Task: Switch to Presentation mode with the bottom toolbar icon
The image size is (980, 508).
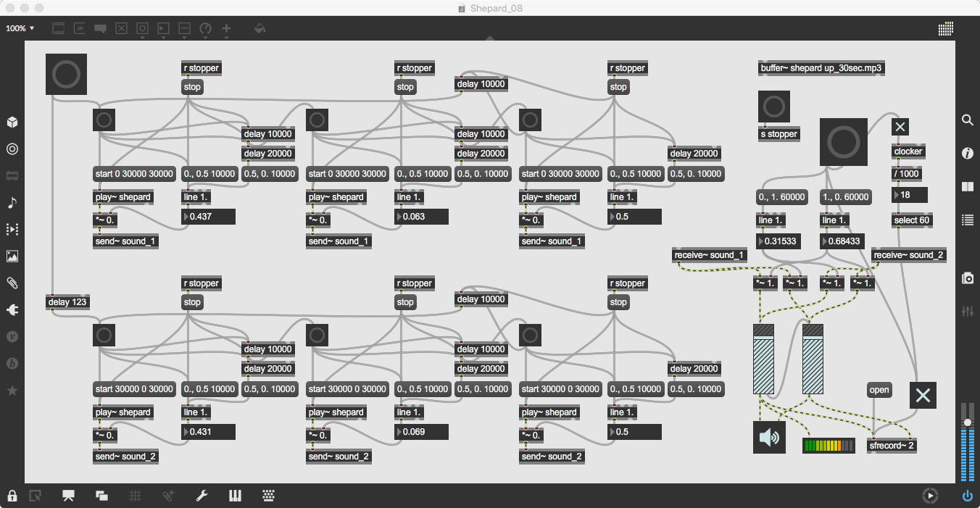Action: (69, 496)
